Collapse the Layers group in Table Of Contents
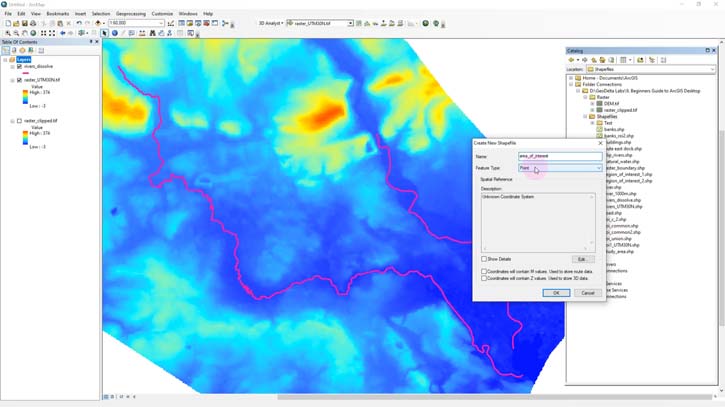The height and width of the screenshot is (407, 725). tap(6, 60)
